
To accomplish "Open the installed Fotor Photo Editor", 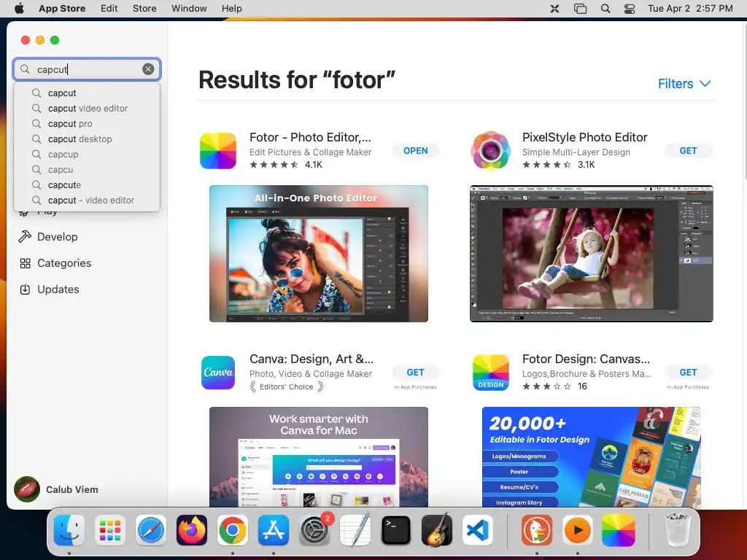I will point(415,151).
